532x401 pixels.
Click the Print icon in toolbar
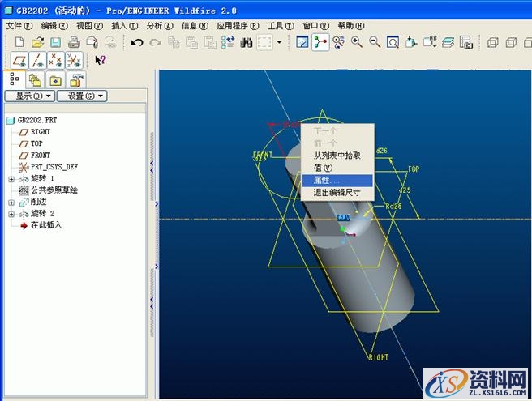[74, 42]
